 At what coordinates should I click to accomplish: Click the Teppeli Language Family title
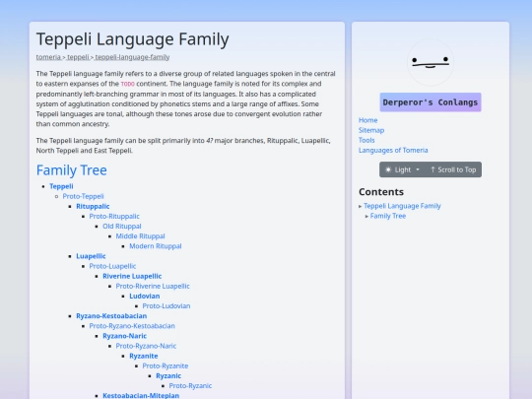click(133, 39)
